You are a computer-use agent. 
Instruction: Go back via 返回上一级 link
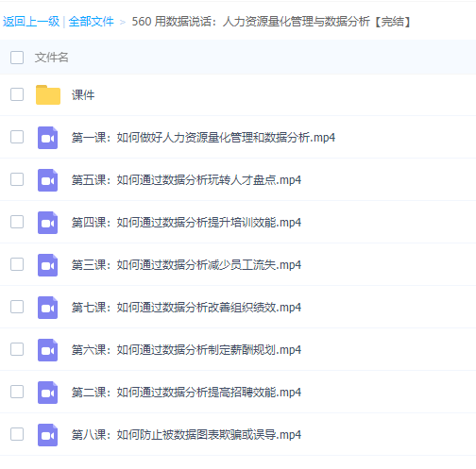click(x=31, y=22)
